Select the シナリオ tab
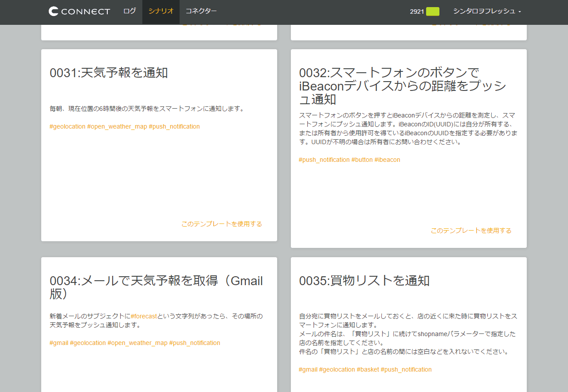Screen dimensions: 568x392 tap(161, 11)
